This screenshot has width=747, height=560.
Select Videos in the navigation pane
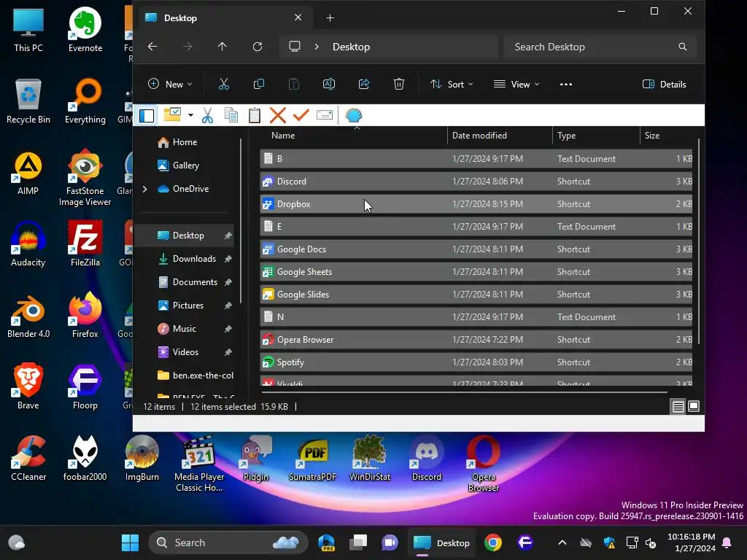[186, 352]
